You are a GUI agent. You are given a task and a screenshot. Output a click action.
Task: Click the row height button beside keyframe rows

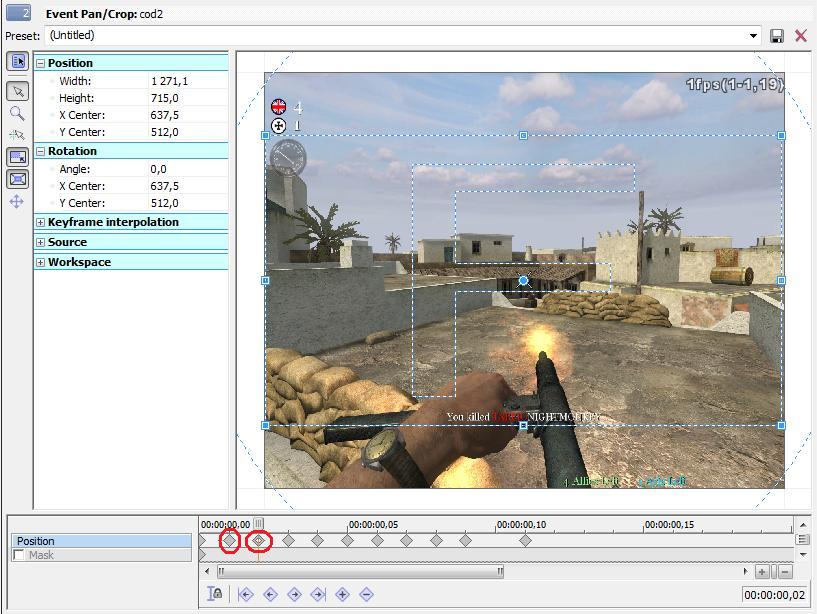point(803,539)
